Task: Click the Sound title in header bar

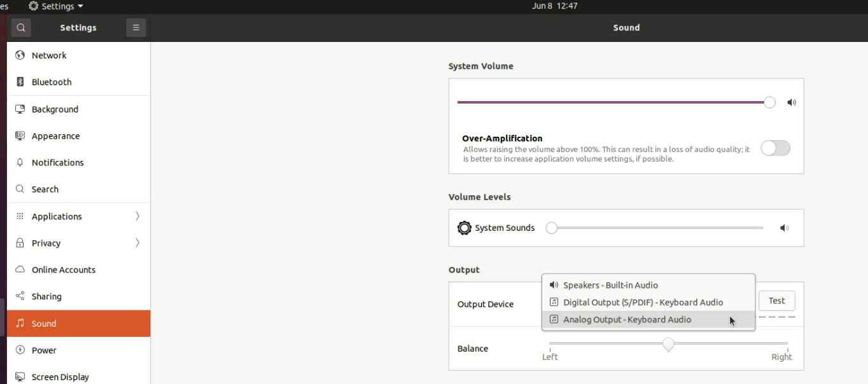Action: (626, 28)
